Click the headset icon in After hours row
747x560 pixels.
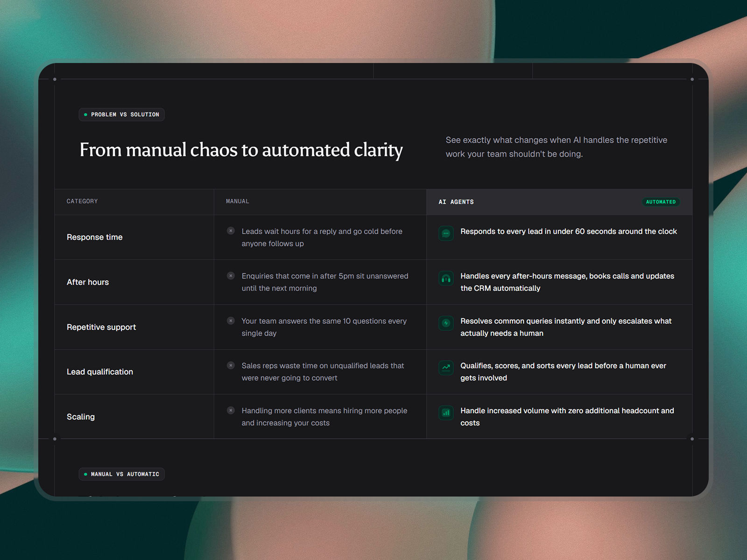[446, 279]
